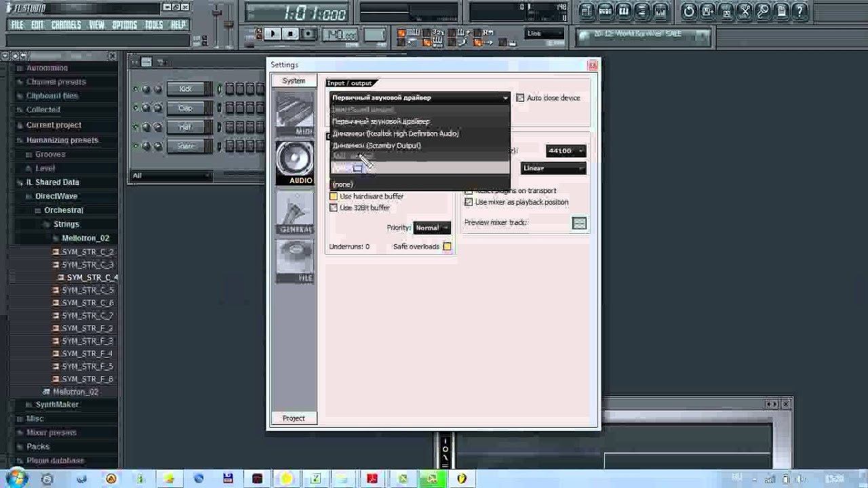Select the Scramby Output driver option
The width and height of the screenshot is (868, 488).
coord(420,146)
